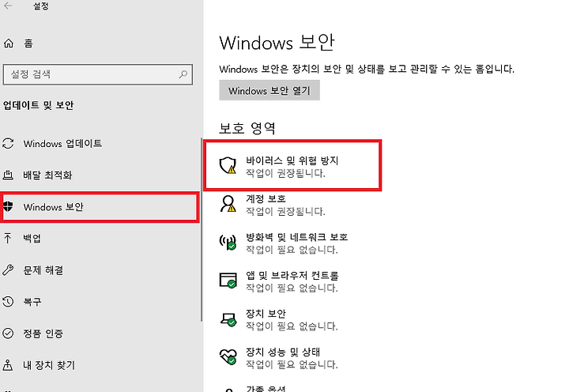Click 작업이 권장됩니다 under 계정 보호
The image size is (569, 392).
tap(285, 211)
